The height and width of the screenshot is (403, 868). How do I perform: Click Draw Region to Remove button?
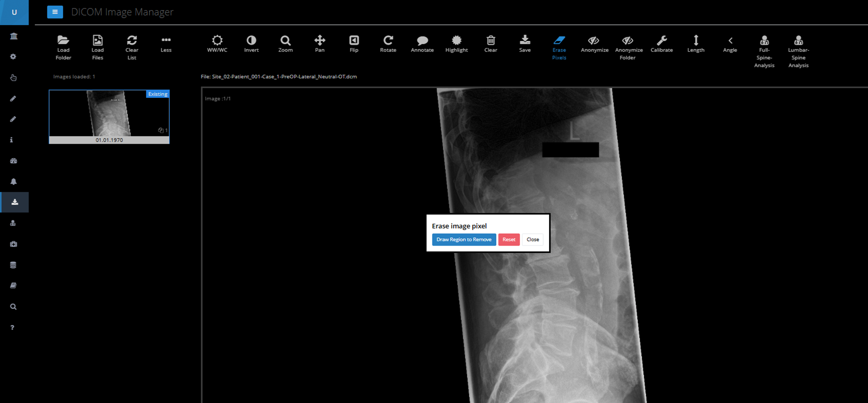coord(464,240)
